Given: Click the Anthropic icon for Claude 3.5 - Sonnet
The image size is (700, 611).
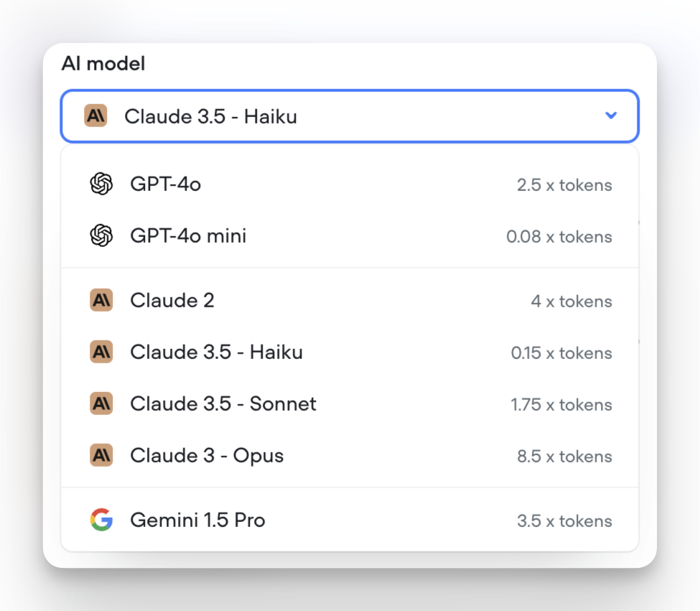Looking at the screenshot, I should pyautogui.click(x=101, y=404).
